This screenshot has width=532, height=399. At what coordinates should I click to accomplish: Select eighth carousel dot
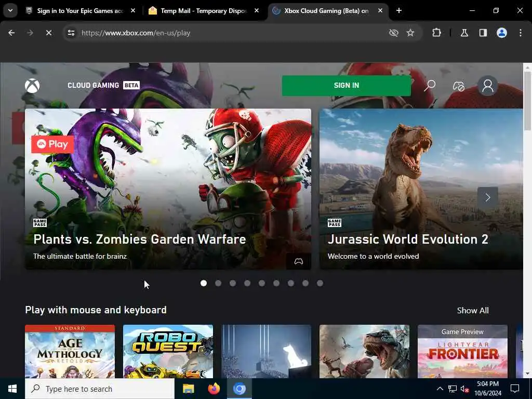click(x=305, y=283)
